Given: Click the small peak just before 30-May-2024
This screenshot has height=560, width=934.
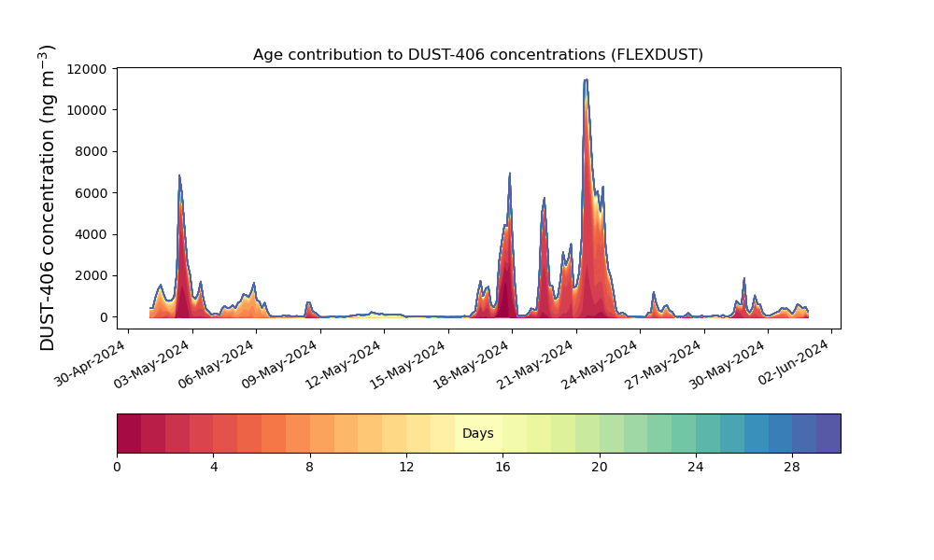Looking at the screenshot, I should click(x=744, y=279).
